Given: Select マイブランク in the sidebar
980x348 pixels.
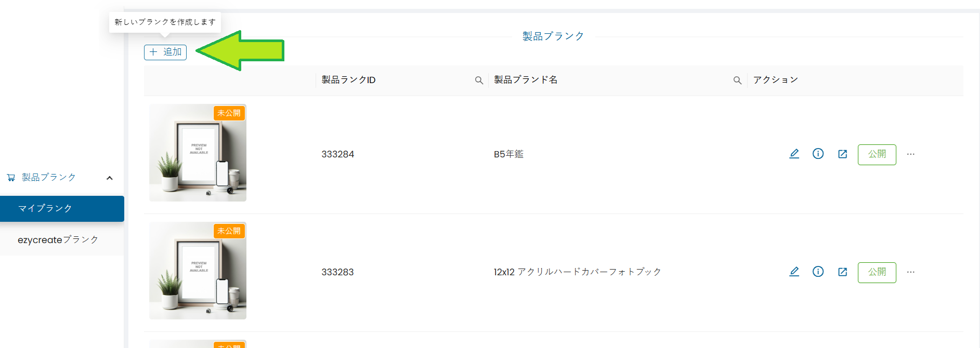Looking at the screenshot, I should pos(62,208).
